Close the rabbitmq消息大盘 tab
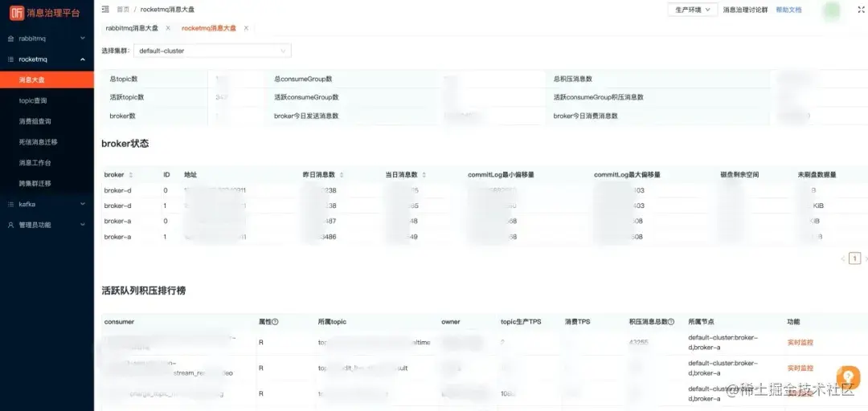Viewport: 868px width, 411px height. (168, 28)
